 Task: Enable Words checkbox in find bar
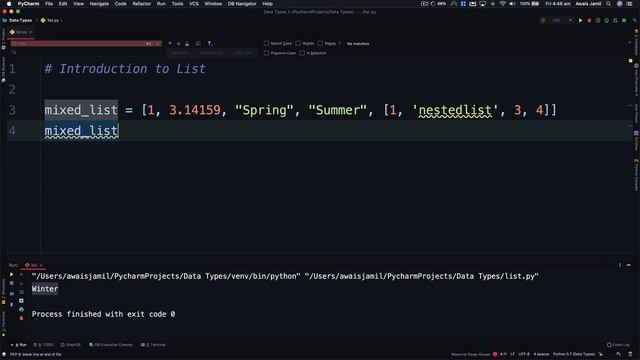click(298, 43)
